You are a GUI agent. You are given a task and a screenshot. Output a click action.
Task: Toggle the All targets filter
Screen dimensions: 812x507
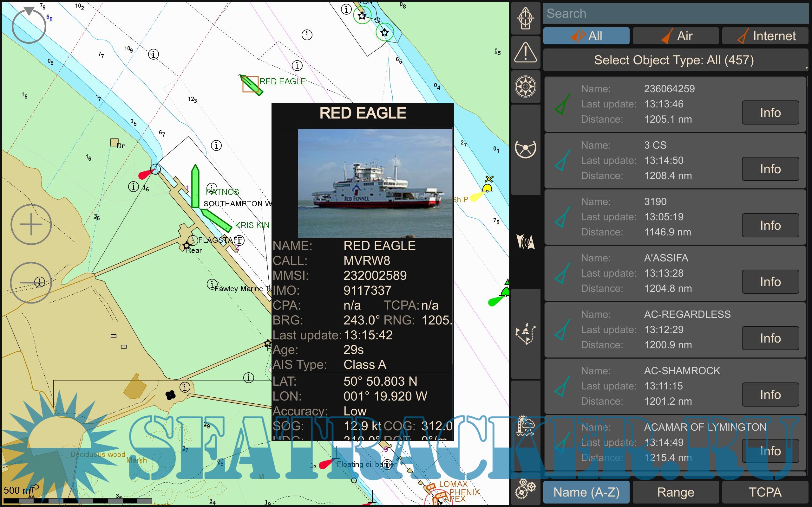(x=586, y=36)
